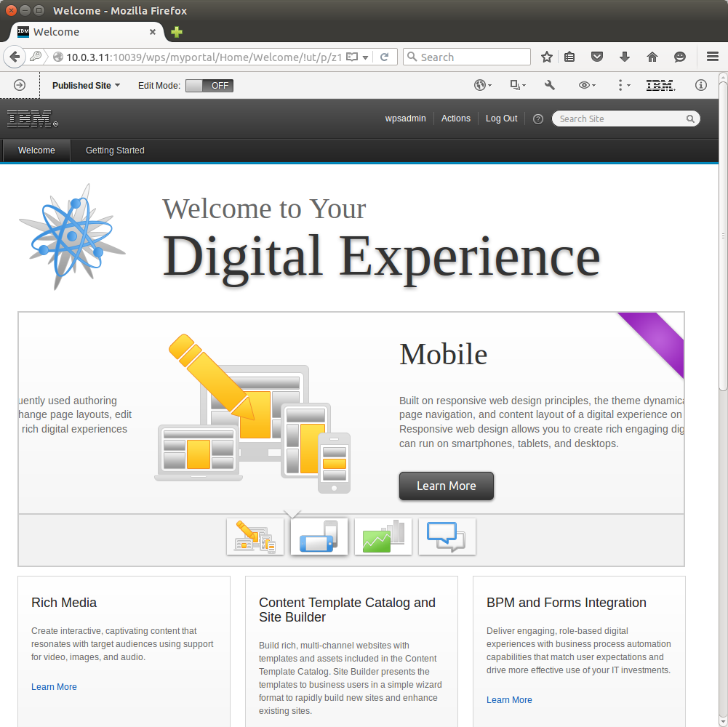Select the green chart analytics thumbnail

coord(383,537)
